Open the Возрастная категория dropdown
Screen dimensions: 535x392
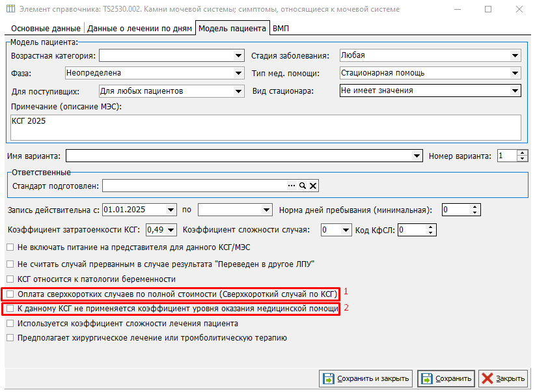tap(238, 56)
